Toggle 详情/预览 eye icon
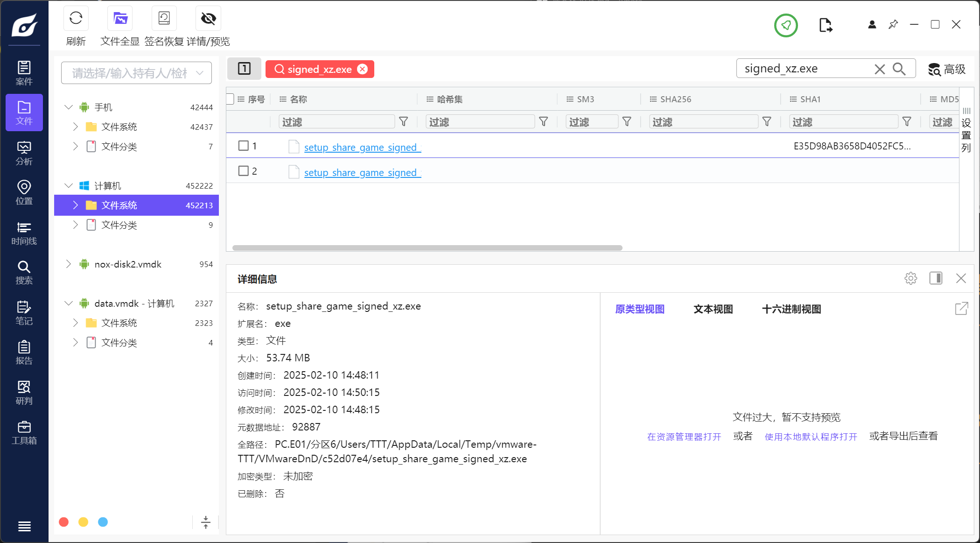 click(208, 19)
